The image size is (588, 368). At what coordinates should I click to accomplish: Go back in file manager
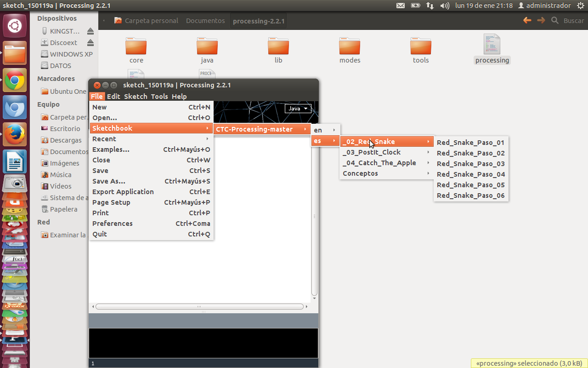coord(527,20)
